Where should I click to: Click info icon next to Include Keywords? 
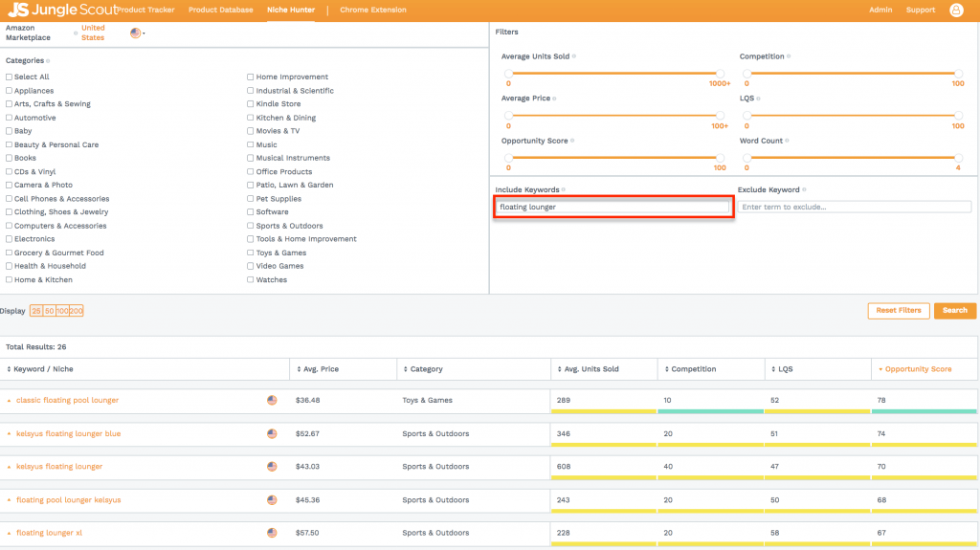pyautogui.click(x=563, y=189)
